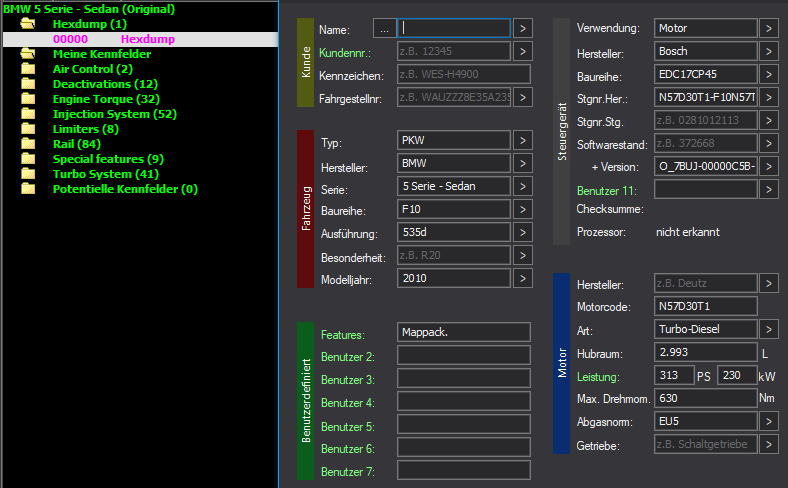Open the arrow beside Softwarestand field

pos(769,143)
